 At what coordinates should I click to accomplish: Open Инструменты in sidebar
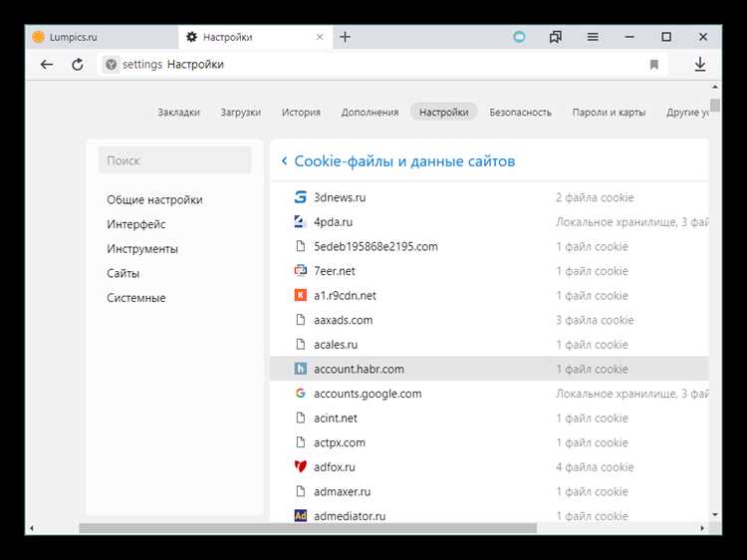pyautogui.click(x=142, y=249)
